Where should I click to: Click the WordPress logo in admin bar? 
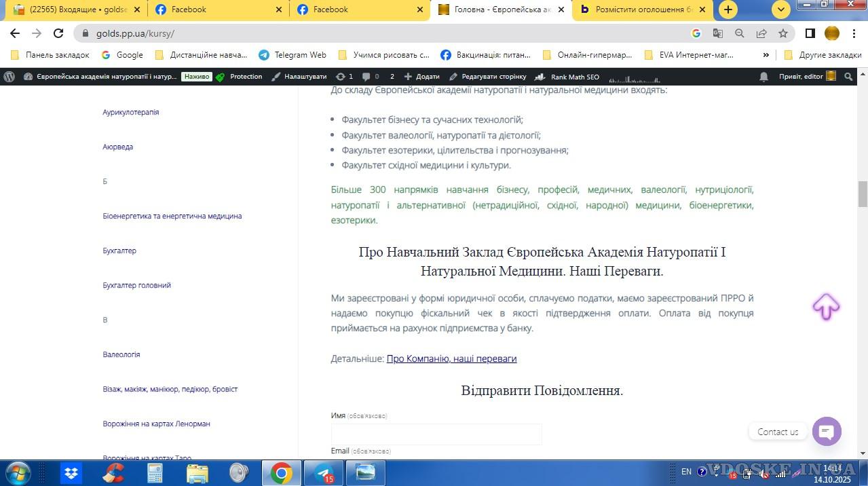click(10, 77)
